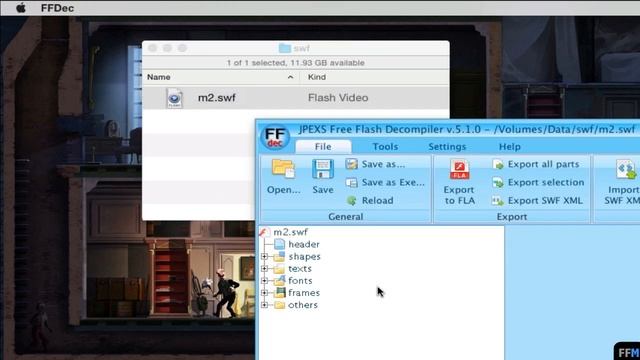Expand the shapes tree node

pyautogui.click(x=264, y=257)
